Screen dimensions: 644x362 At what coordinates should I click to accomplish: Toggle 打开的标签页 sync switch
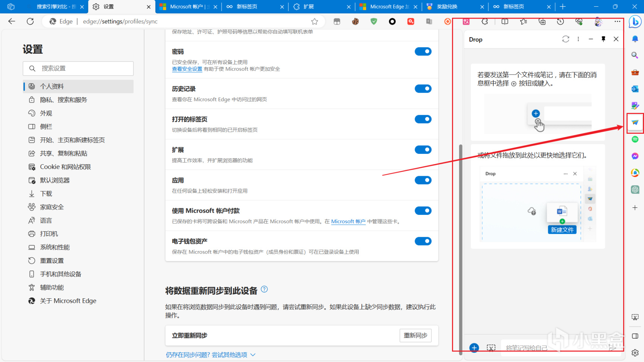pos(423,119)
